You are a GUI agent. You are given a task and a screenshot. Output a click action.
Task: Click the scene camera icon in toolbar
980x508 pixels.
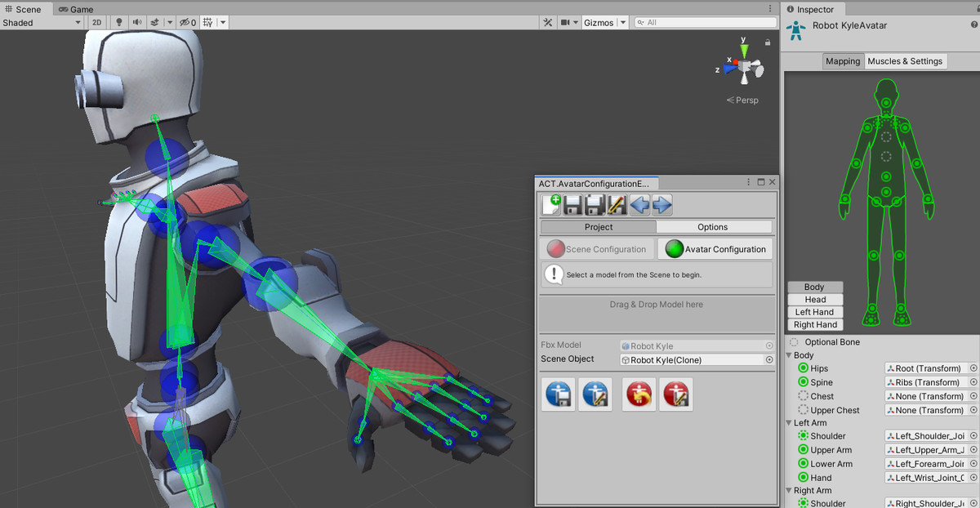coord(565,22)
